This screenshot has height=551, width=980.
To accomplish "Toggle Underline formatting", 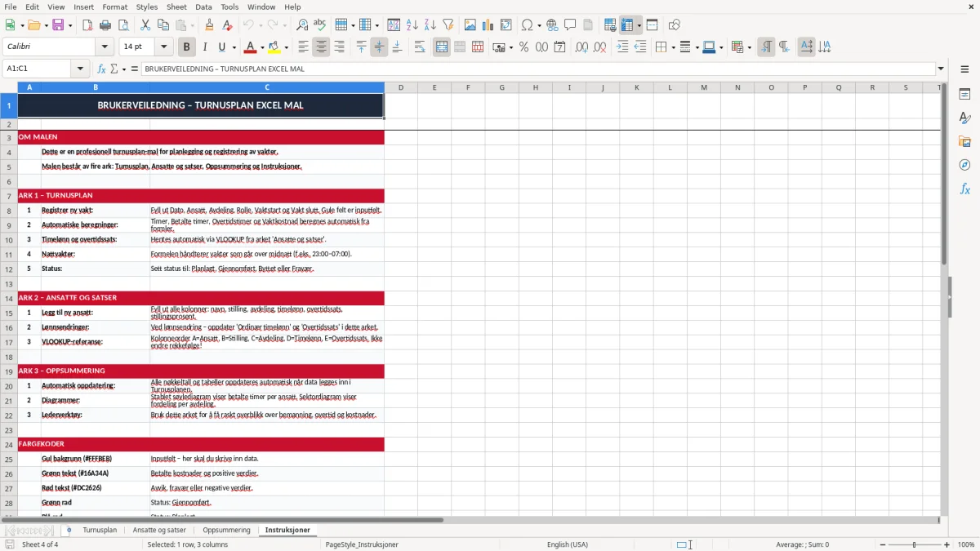I will click(222, 47).
